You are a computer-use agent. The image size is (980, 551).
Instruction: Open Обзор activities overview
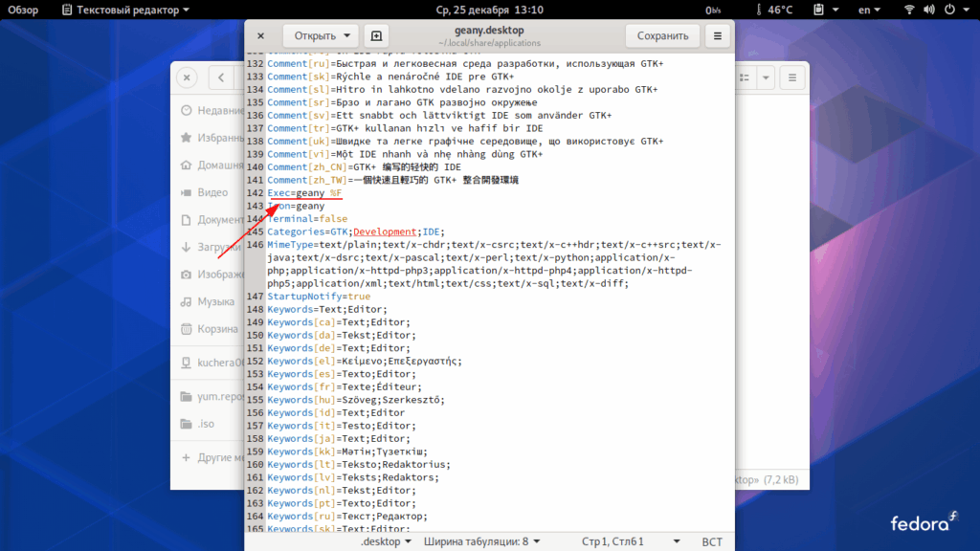tap(23, 10)
